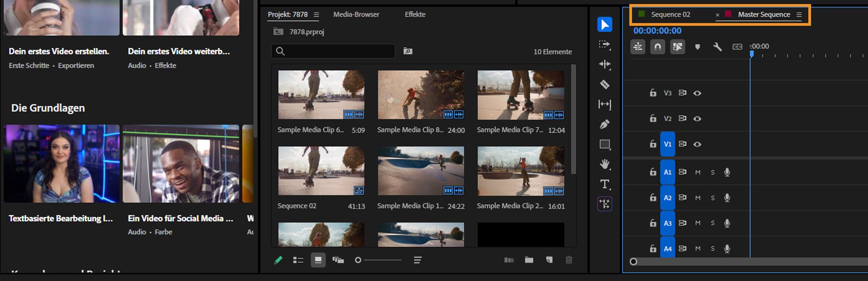Hide track V1 output eye
This screenshot has height=281, width=868.
pyautogui.click(x=697, y=144)
